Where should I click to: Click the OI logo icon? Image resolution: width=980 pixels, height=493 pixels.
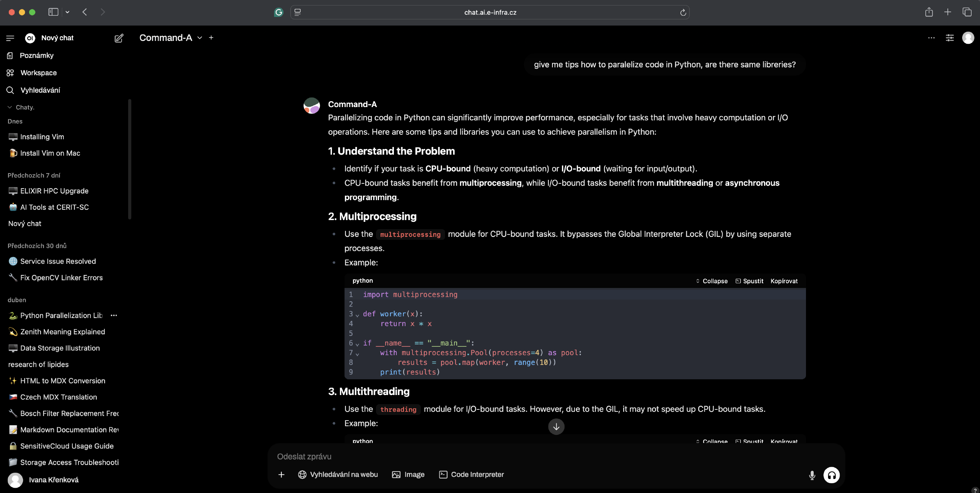(30, 38)
